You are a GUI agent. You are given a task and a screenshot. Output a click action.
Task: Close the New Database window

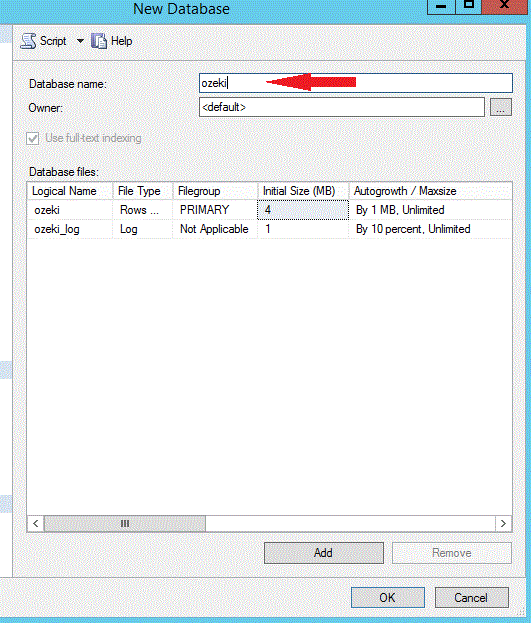[x=505, y=6]
